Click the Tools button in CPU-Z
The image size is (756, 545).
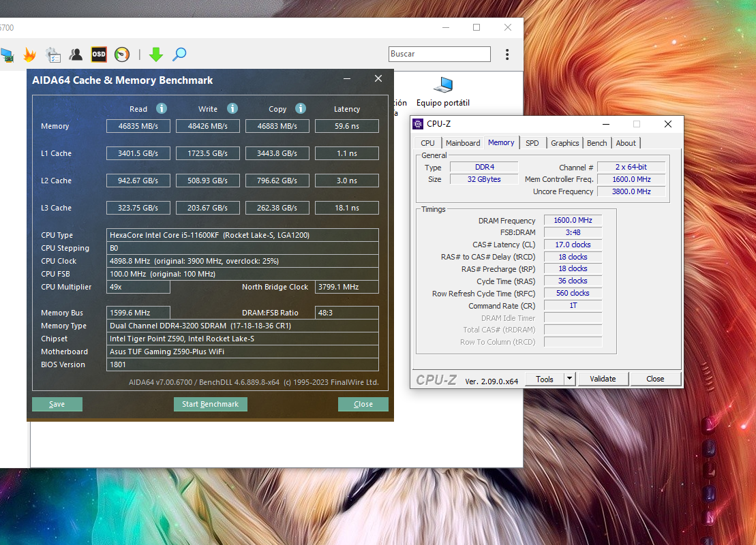point(545,379)
